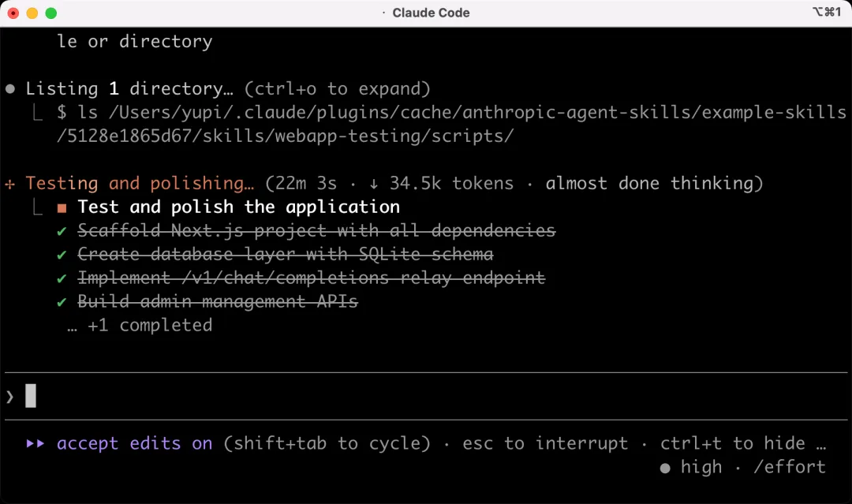Close the Claude Code window
Viewport: 852px width, 504px height.
tap(13, 13)
